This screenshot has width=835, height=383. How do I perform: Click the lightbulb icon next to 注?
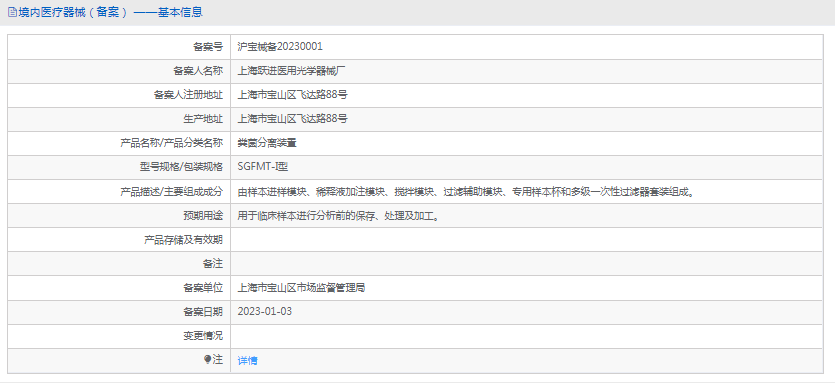click(x=208, y=360)
